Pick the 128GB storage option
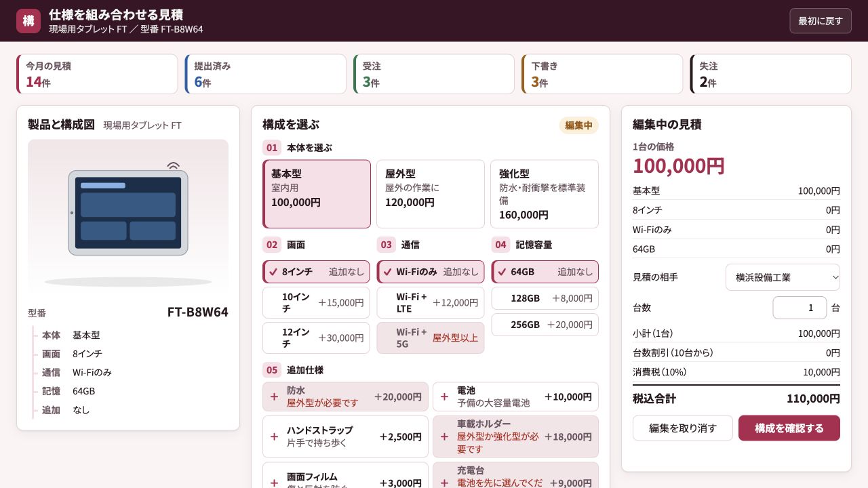Screen dimensions: 868x488 (545, 298)
